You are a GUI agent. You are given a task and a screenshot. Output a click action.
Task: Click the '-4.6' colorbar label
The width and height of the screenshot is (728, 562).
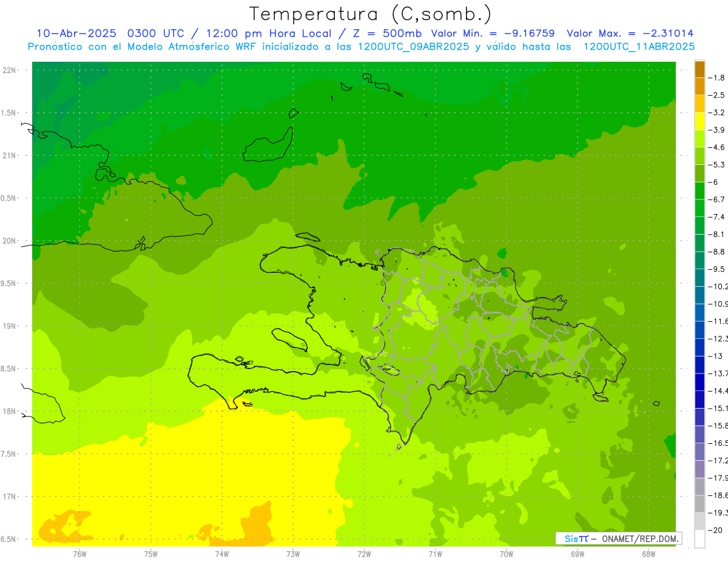(716, 147)
